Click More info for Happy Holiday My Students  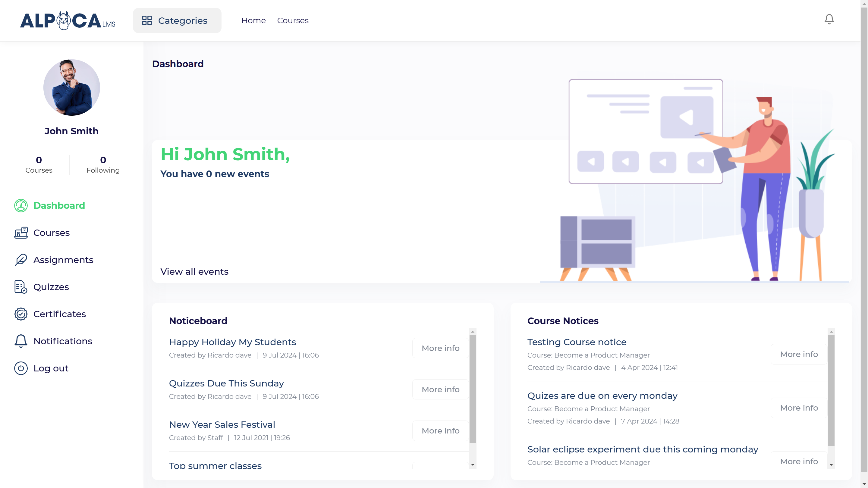[x=440, y=348]
